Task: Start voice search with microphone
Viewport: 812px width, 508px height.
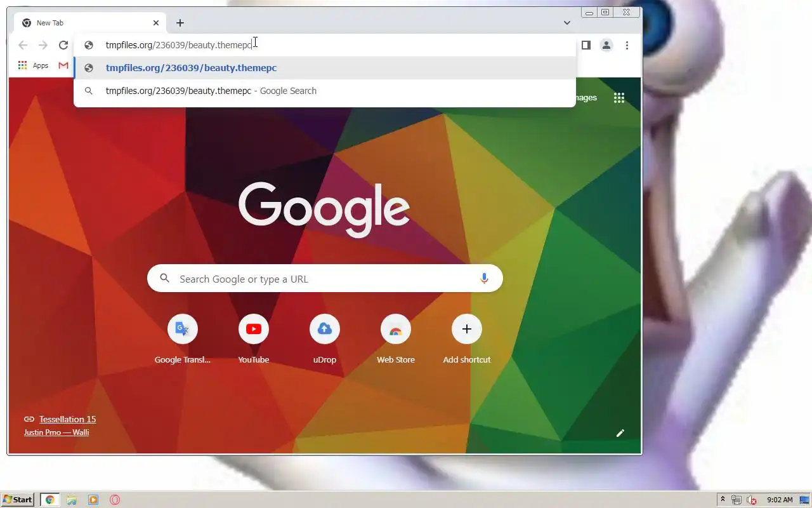Action: pos(484,278)
